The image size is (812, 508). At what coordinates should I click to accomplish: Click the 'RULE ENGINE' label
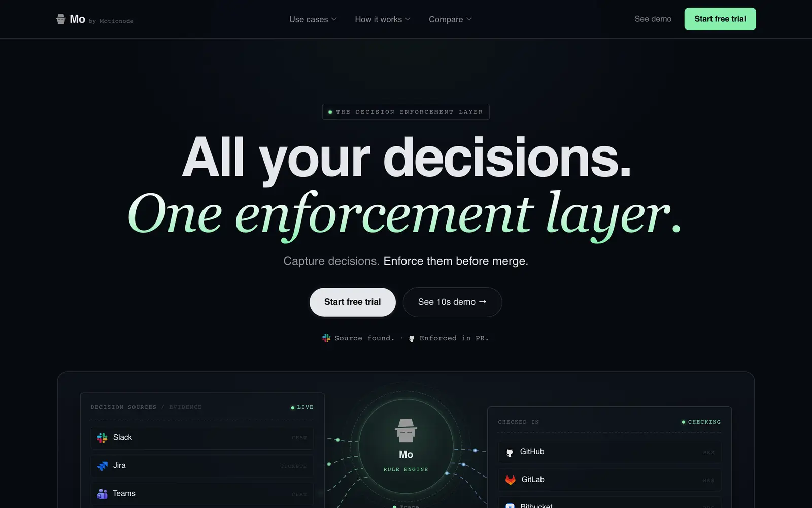(406, 470)
